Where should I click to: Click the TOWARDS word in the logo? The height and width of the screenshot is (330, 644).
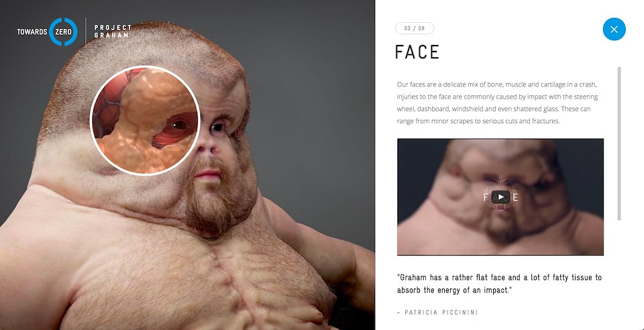click(32, 32)
